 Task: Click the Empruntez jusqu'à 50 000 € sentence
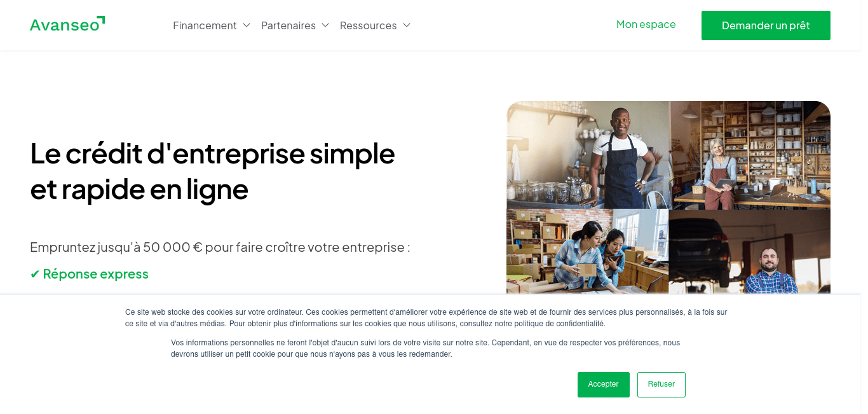(220, 247)
